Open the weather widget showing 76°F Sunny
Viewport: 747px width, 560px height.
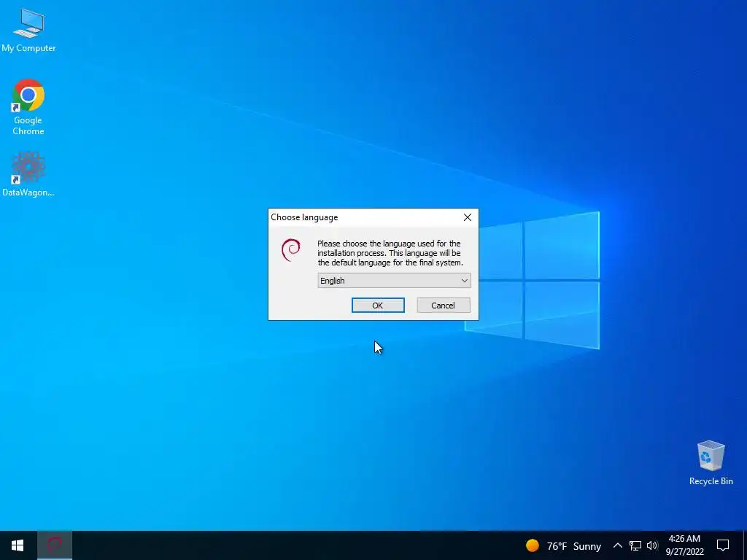(x=563, y=545)
